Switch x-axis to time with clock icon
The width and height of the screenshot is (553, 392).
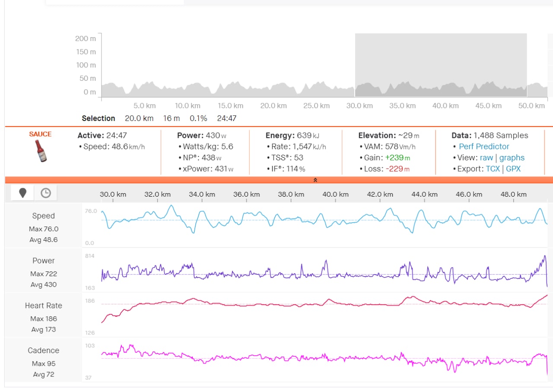(45, 193)
